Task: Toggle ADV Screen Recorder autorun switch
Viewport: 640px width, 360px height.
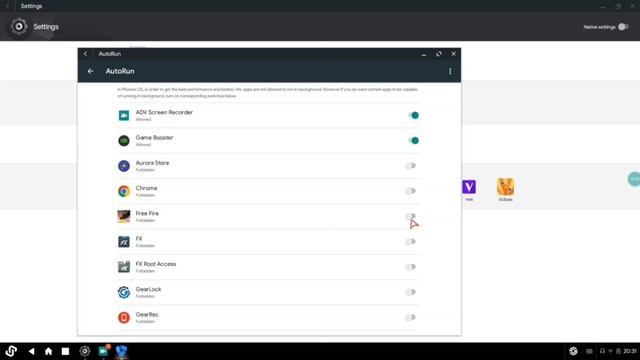Action: (413, 116)
